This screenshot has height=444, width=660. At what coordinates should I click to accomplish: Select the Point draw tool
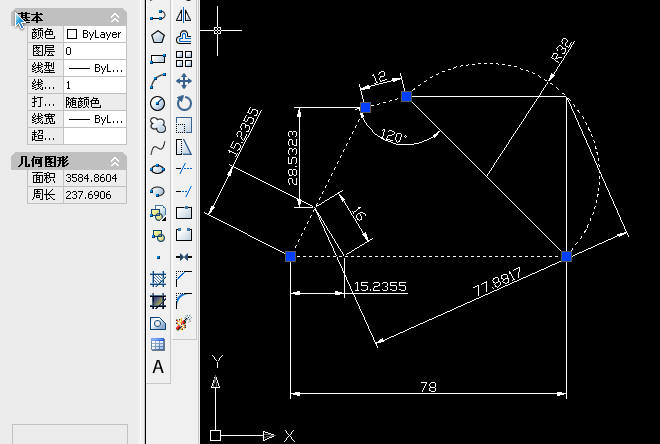click(x=158, y=257)
